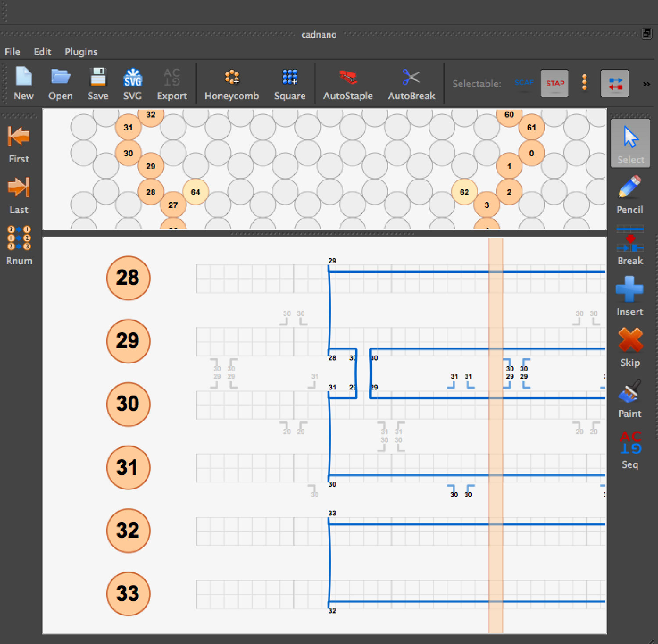Open the Plugins menu

81,52
